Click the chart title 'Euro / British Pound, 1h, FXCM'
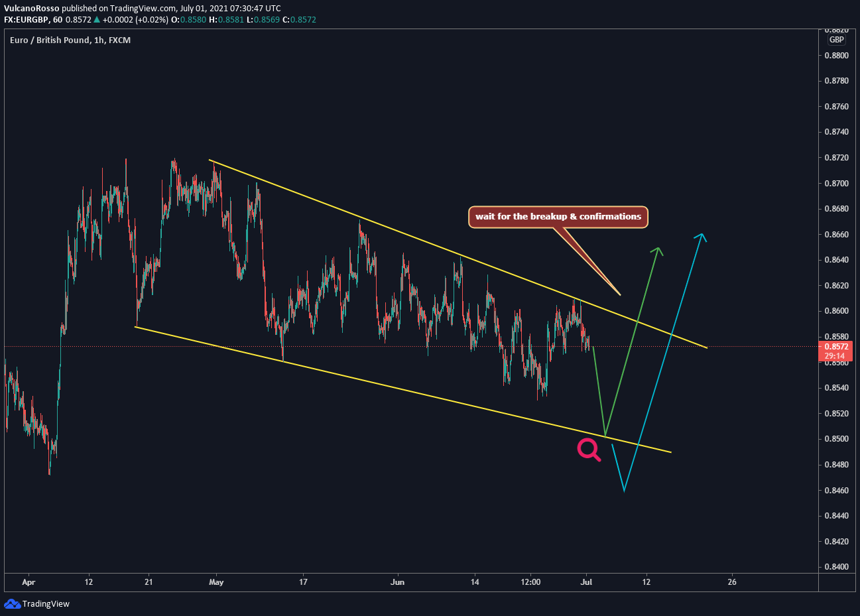 tap(70, 40)
